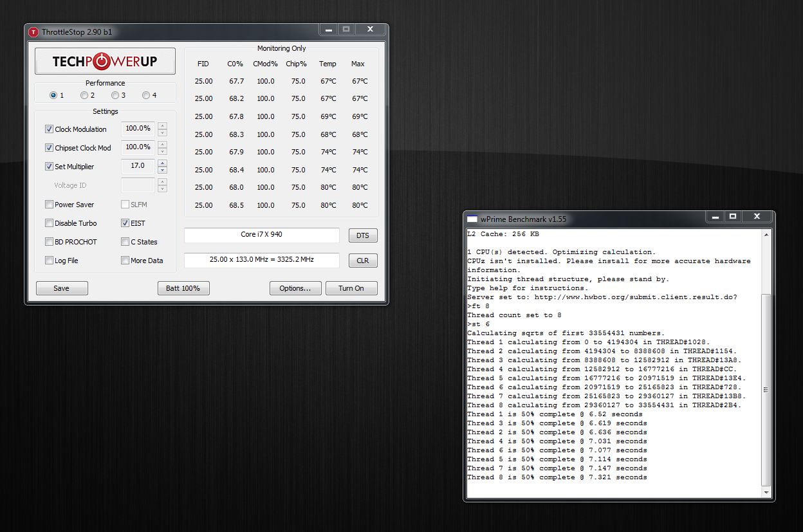Select performance profile 3
This screenshot has height=532, width=803.
[115, 95]
